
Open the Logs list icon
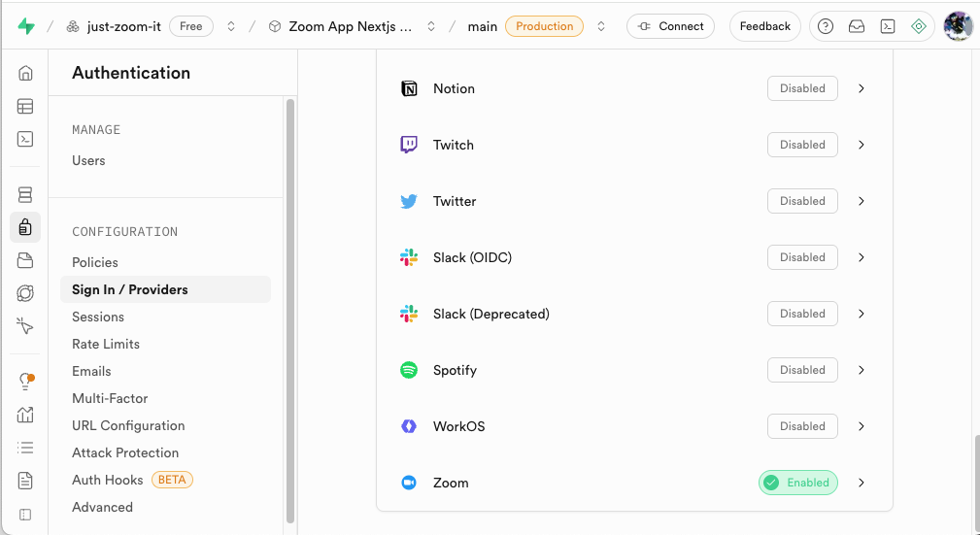pos(25,448)
